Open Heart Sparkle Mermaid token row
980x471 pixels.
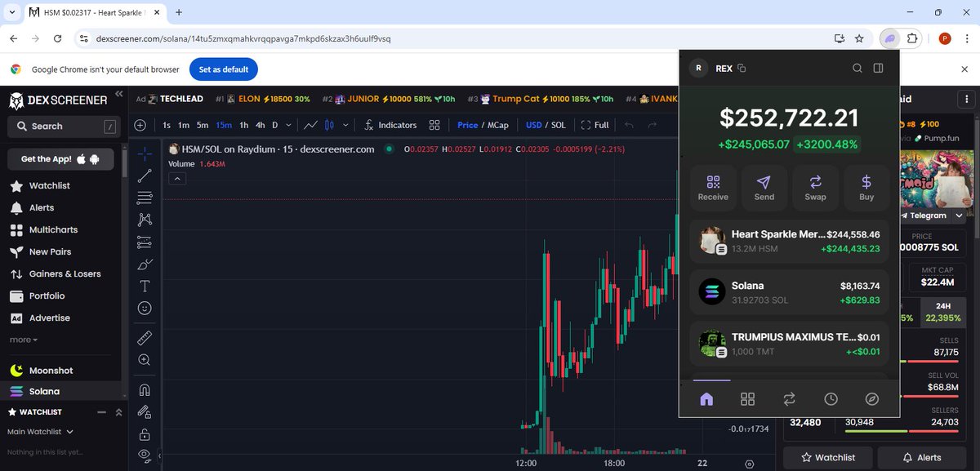pyautogui.click(x=790, y=242)
